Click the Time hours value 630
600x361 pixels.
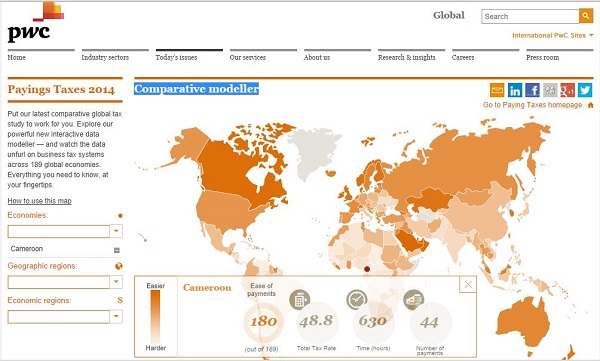click(372, 321)
